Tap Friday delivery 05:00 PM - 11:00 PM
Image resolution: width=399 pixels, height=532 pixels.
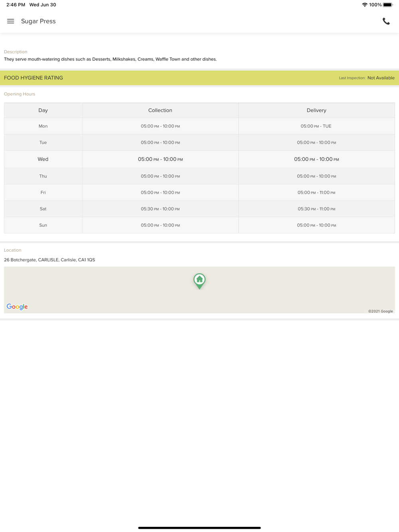point(316,192)
